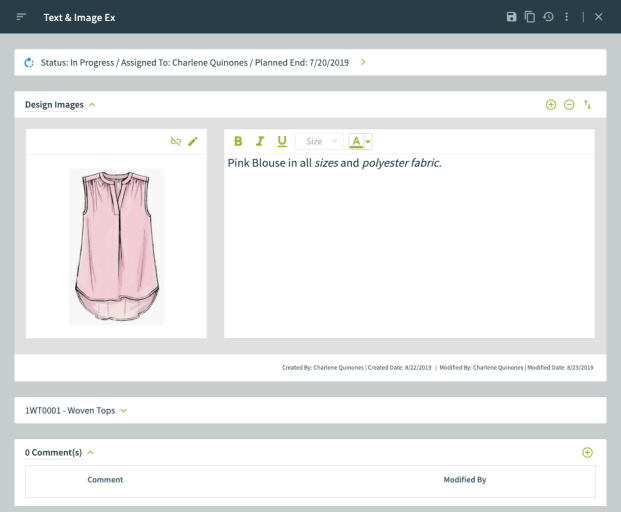Click the copy document icon
The width and height of the screenshot is (621, 512).
pyautogui.click(x=530, y=17)
